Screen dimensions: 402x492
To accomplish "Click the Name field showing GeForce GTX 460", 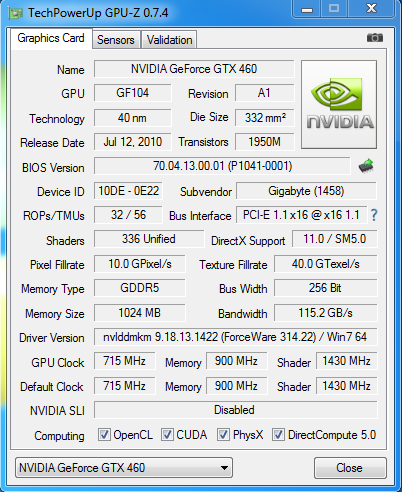I will tap(194, 69).
